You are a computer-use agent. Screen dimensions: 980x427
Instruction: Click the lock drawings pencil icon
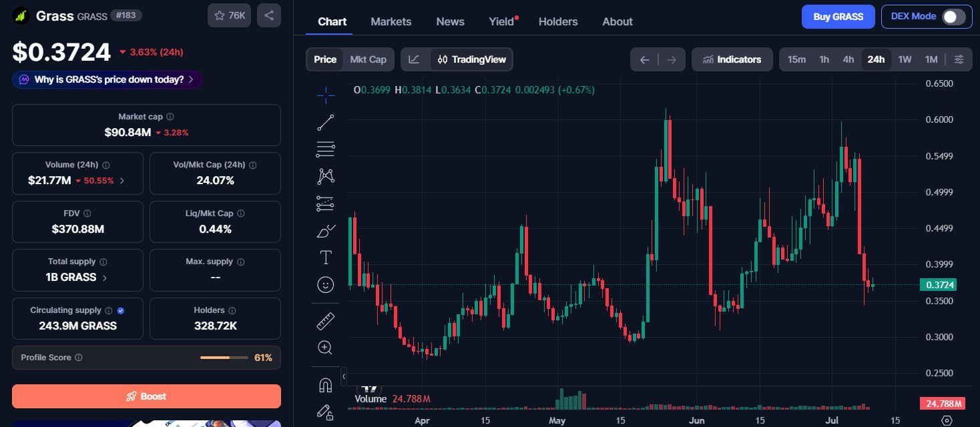(326, 412)
